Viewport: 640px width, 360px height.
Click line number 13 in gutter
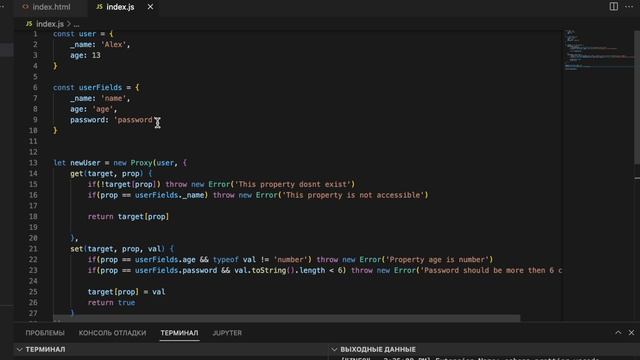coord(33,163)
